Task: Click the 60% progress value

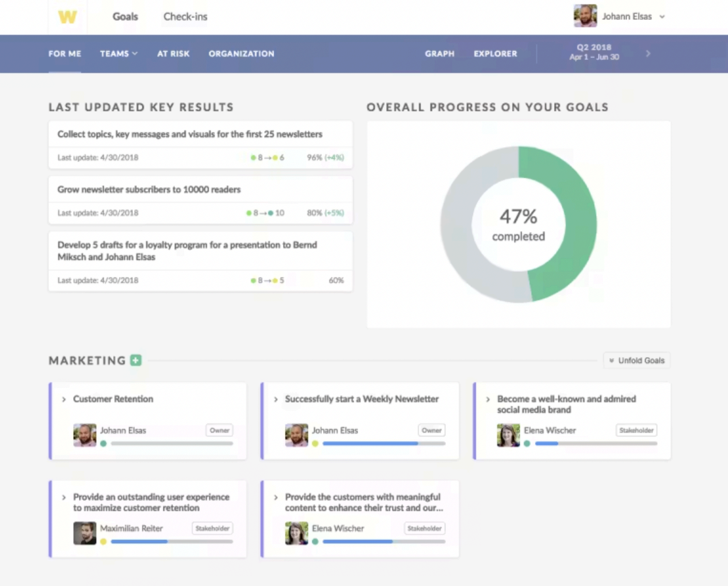Action: tap(336, 280)
